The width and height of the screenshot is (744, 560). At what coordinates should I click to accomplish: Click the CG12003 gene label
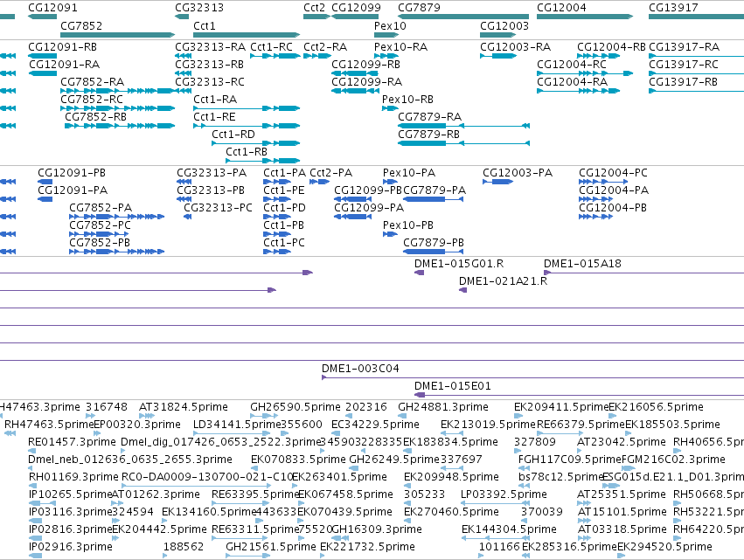[504, 25]
